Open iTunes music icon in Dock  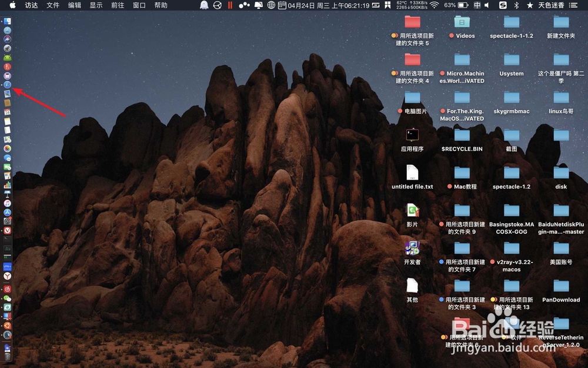pyautogui.click(x=7, y=203)
